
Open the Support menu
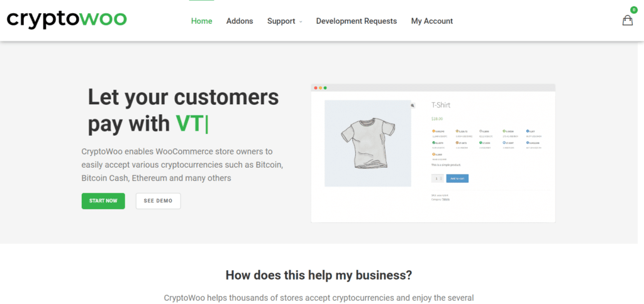tap(281, 21)
